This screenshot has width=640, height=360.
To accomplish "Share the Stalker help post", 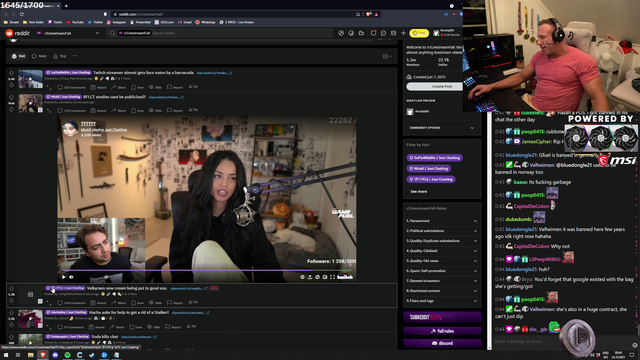I will 117,327.
